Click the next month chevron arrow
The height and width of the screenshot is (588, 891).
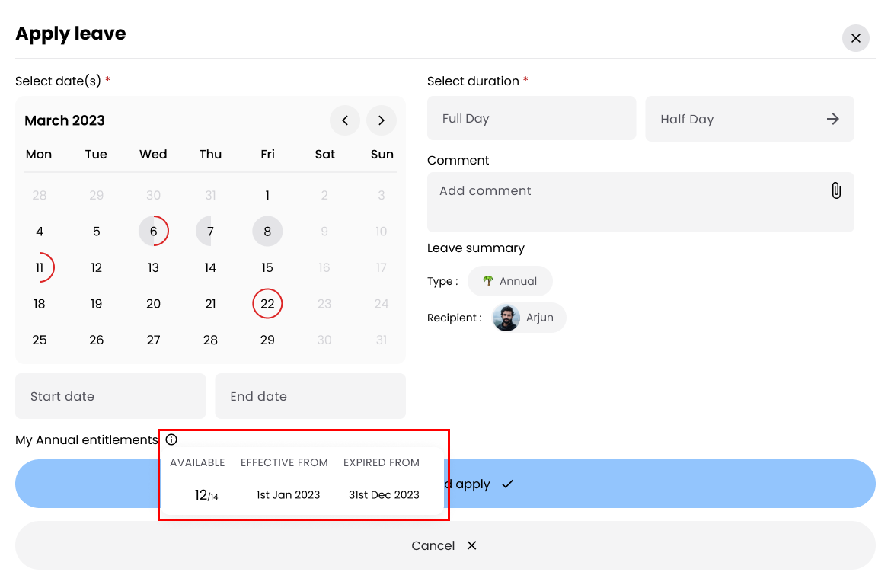click(x=382, y=120)
